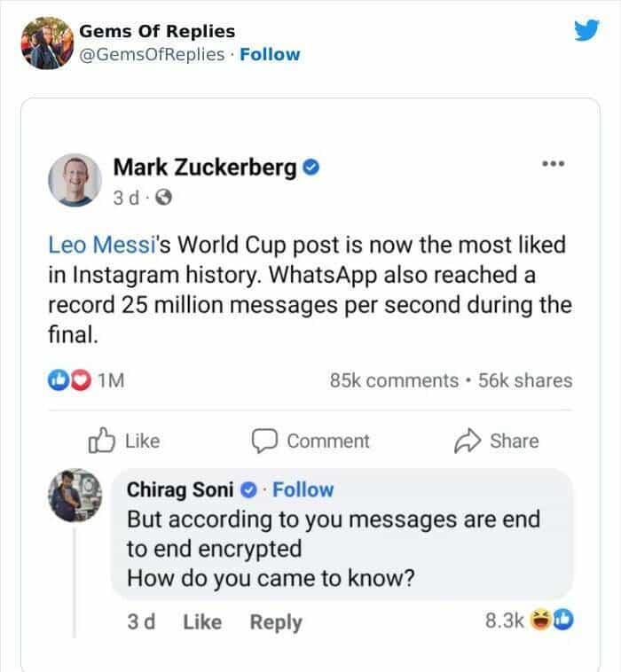Open the Gems Of Replies profile picture
Image resolution: width=621 pixels, height=672 pixels.
point(44,43)
